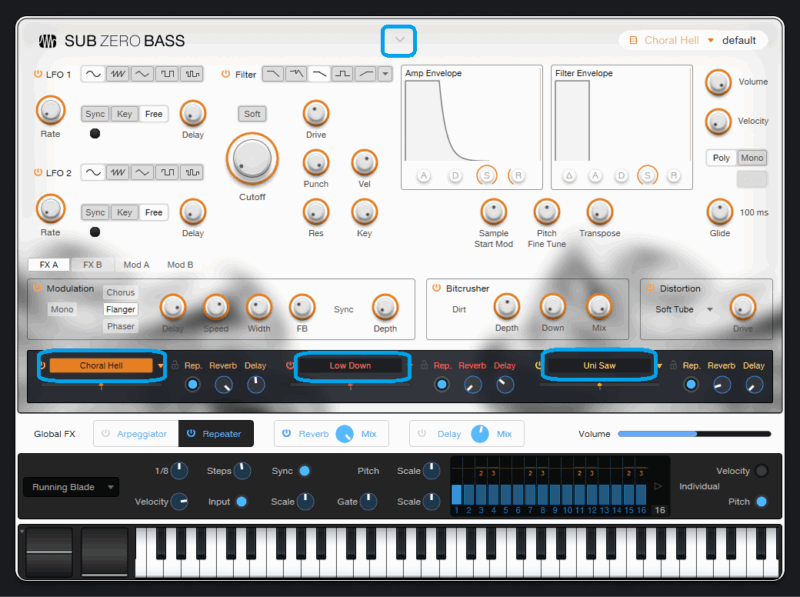Click the Waves logo beside Sub Zero Bass
The height and width of the screenshot is (597, 800).
47,41
